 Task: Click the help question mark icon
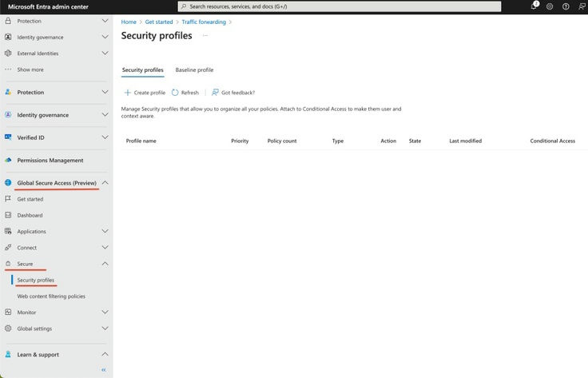click(x=566, y=6)
